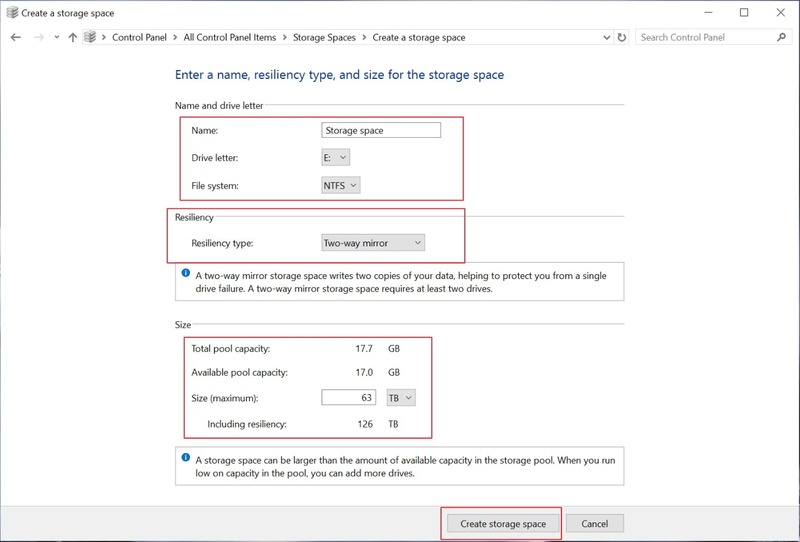The image size is (800, 542).
Task: Click the Up one level arrow
Action: pos(71,38)
